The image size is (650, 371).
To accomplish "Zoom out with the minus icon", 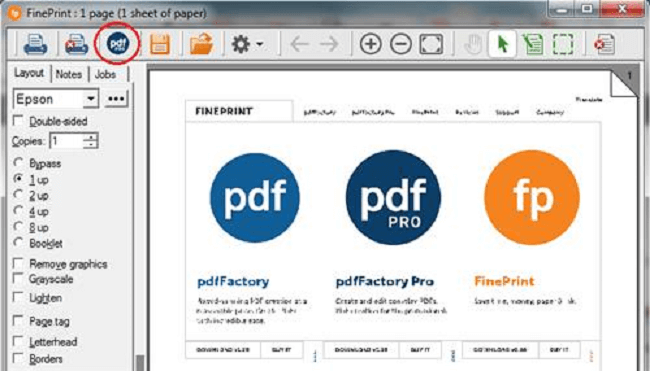I will 401,44.
